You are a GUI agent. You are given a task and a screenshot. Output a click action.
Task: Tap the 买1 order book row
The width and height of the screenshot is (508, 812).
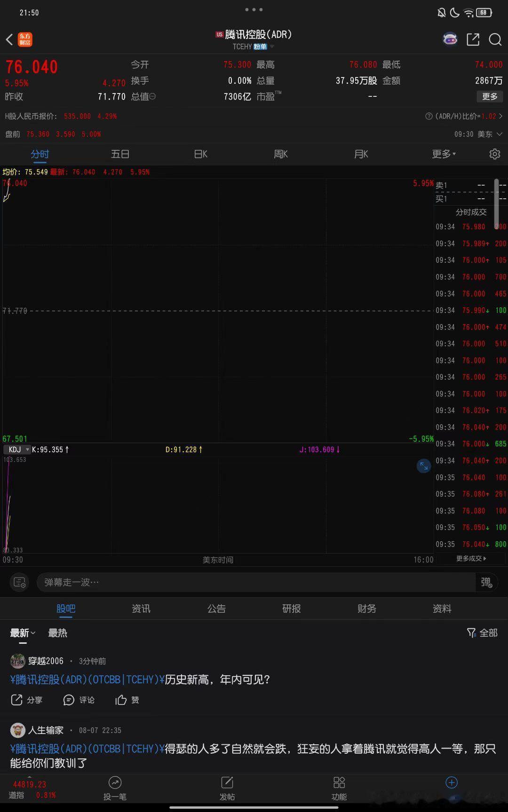470,199
